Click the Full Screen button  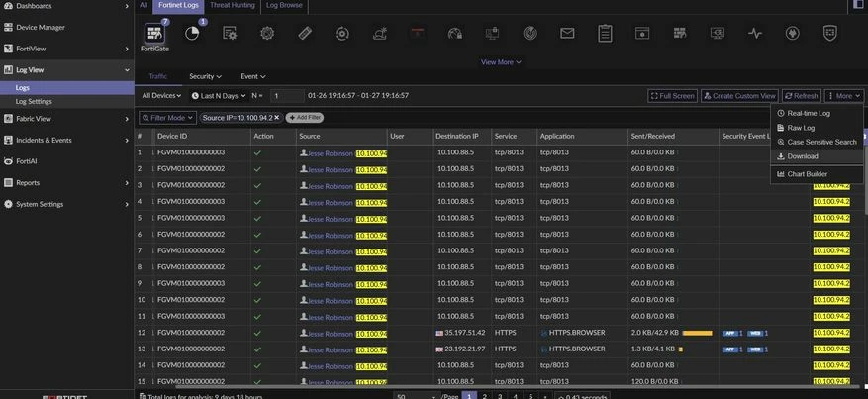pos(672,96)
